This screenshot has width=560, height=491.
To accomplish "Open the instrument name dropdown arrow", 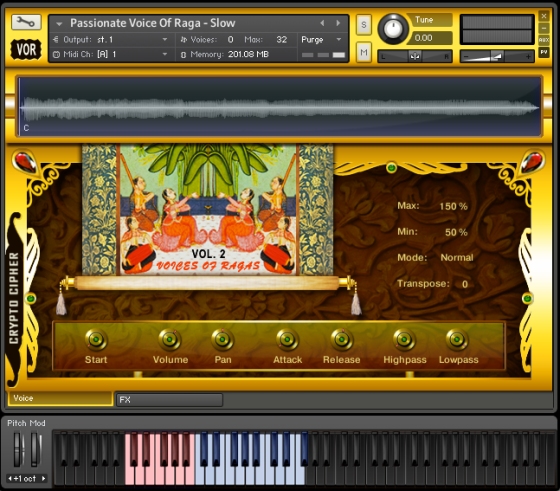I will click(59, 24).
